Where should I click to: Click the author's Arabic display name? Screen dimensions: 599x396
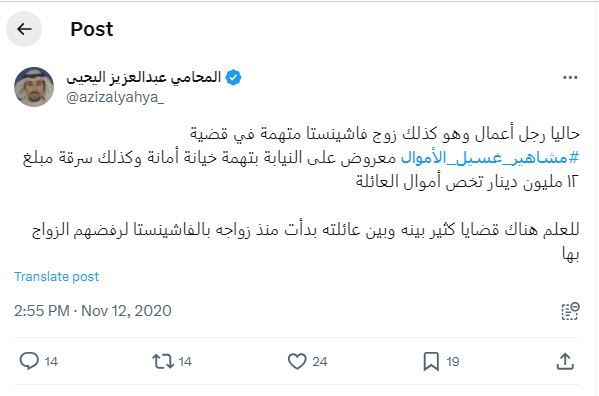click(144, 78)
